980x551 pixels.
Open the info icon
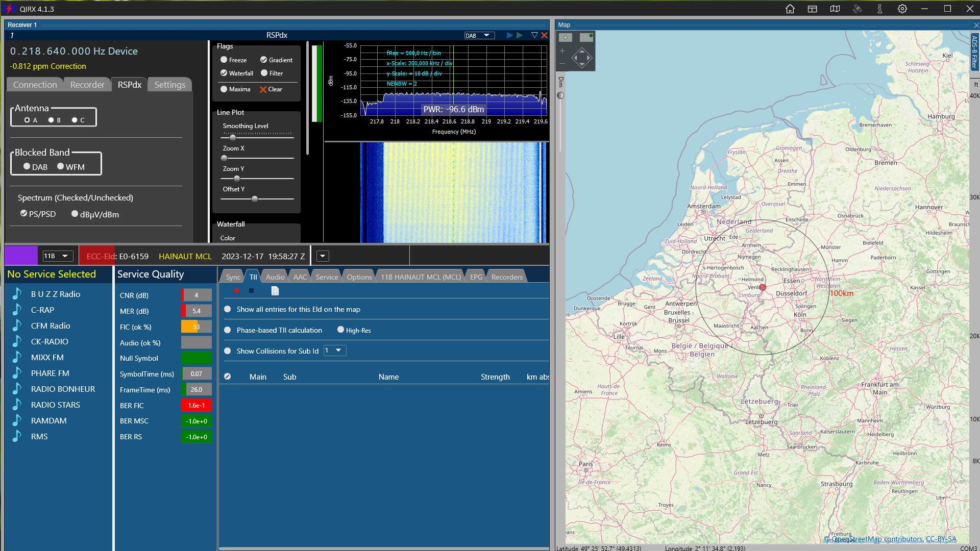point(880,9)
